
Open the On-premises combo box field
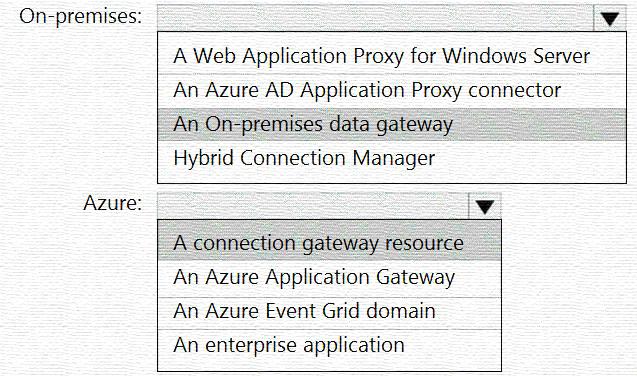(x=392, y=18)
